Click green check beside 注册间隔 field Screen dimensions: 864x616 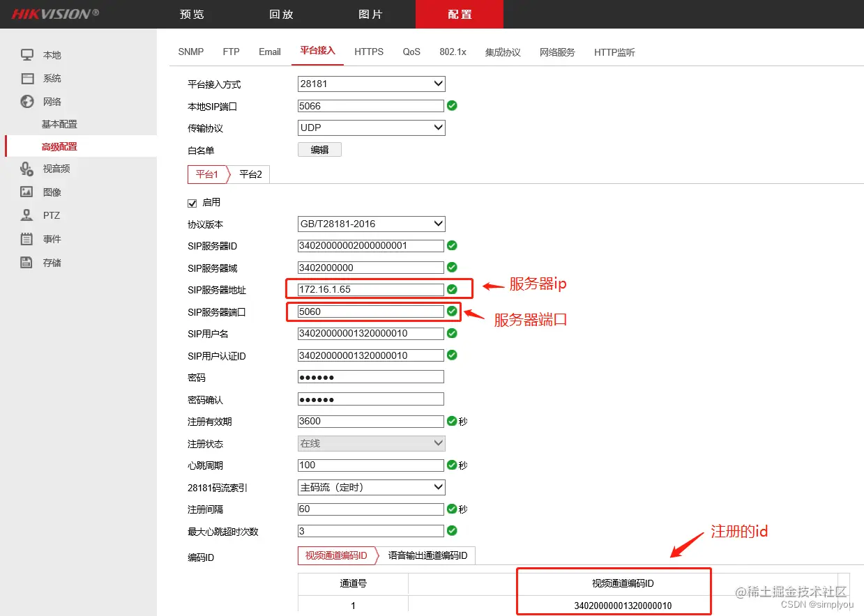click(x=452, y=509)
